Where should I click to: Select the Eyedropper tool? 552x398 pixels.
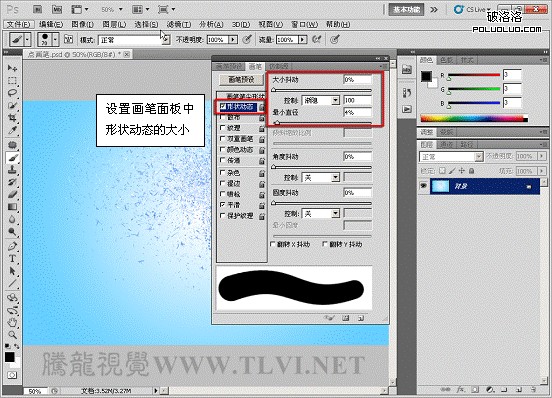12,130
